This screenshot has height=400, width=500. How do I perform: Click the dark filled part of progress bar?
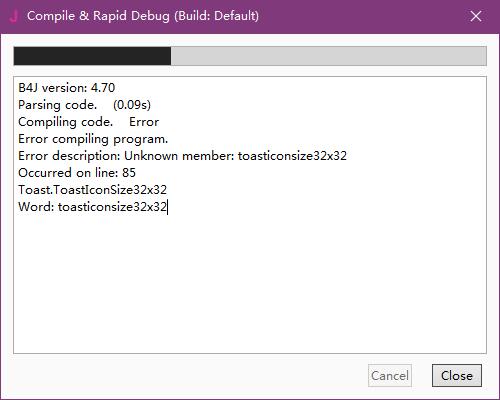point(92,56)
